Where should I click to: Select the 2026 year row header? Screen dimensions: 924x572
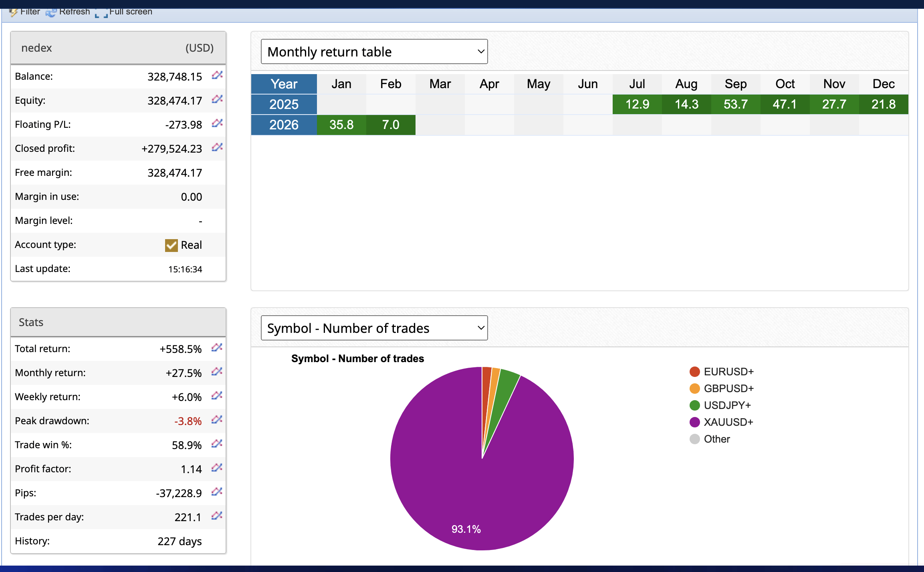(x=284, y=125)
